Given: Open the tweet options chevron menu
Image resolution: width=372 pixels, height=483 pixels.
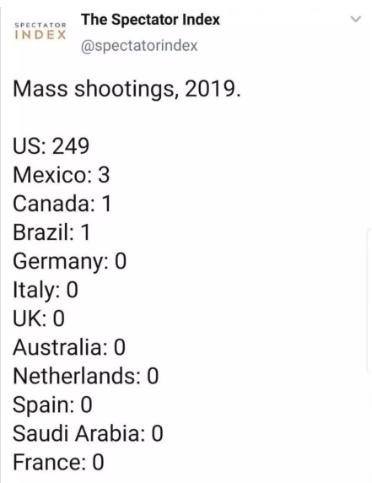Looking at the screenshot, I should coord(356,19).
